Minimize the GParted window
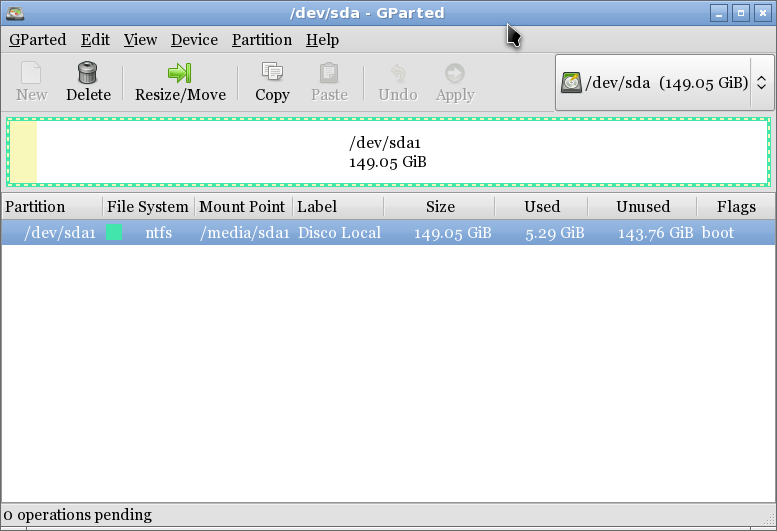The image size is (777, 531). (719, 13)
